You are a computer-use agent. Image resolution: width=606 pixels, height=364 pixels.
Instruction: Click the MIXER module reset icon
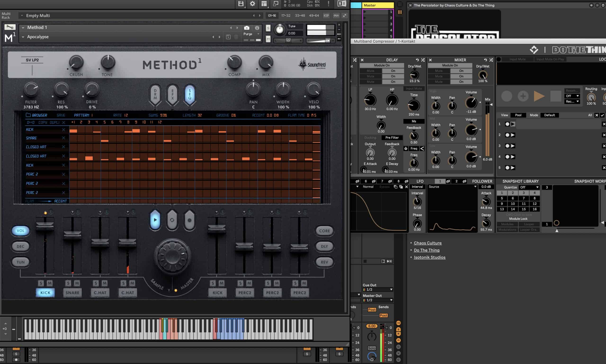point(486,60)
